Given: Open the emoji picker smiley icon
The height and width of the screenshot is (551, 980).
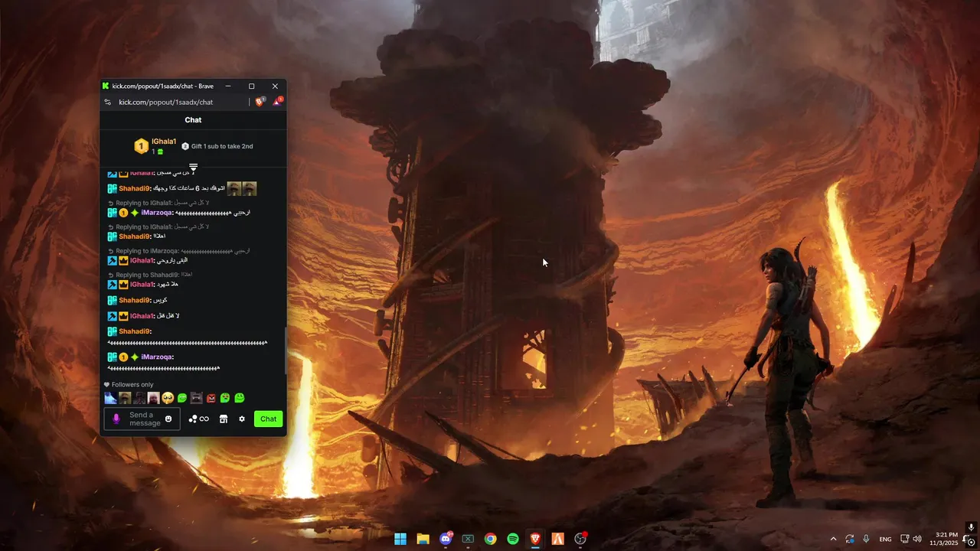Looking at the screenshot, I should (168, 419).
